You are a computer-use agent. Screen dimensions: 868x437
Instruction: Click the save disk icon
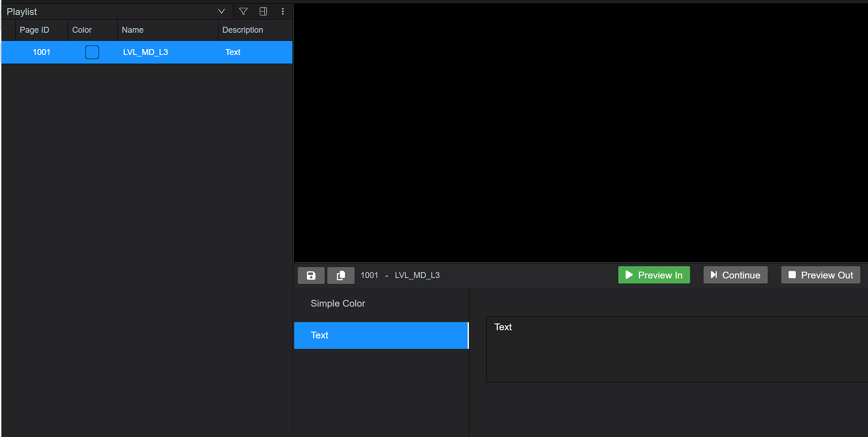[311, 275]
